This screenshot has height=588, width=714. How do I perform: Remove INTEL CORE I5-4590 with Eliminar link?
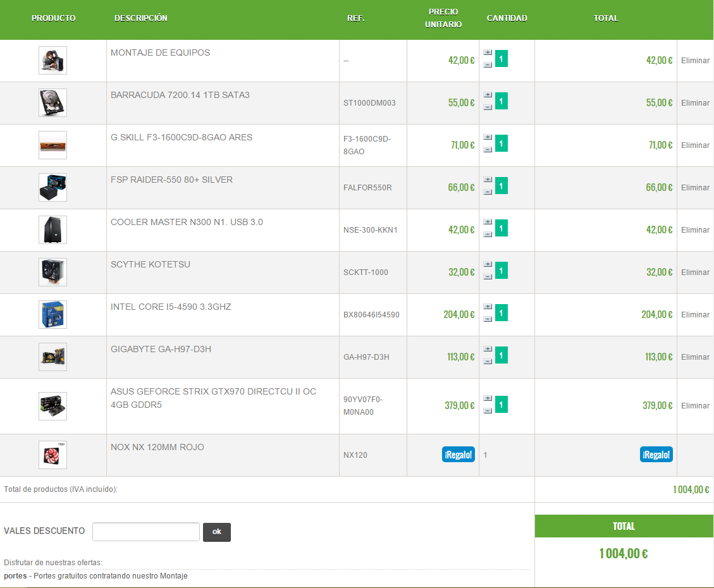click(x=695, y=314)
